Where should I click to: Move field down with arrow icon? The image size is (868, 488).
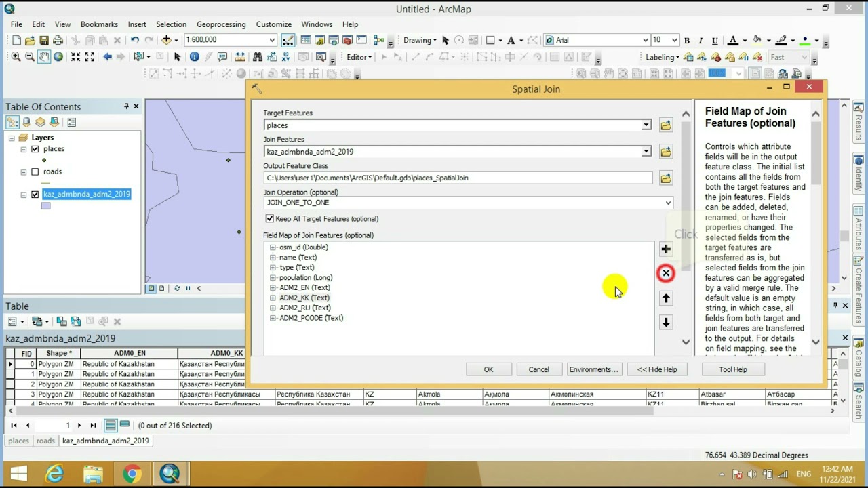pos(666,323)
